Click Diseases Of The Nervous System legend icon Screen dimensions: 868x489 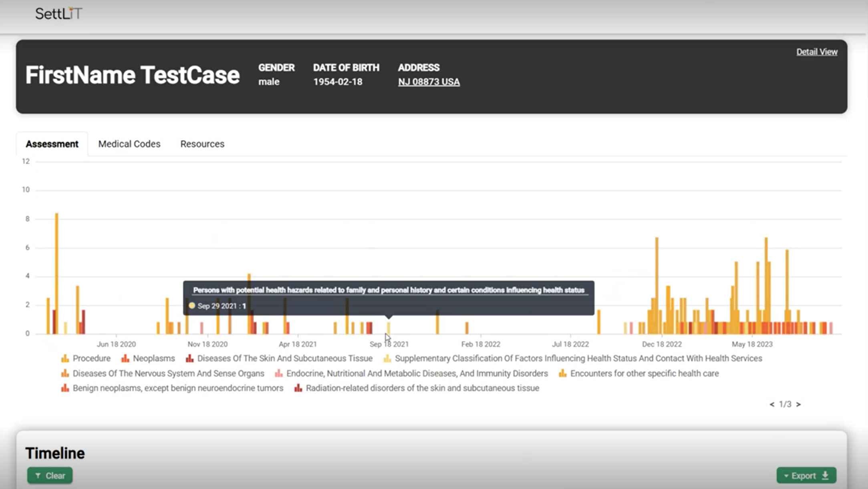click(x=65, y=373)
